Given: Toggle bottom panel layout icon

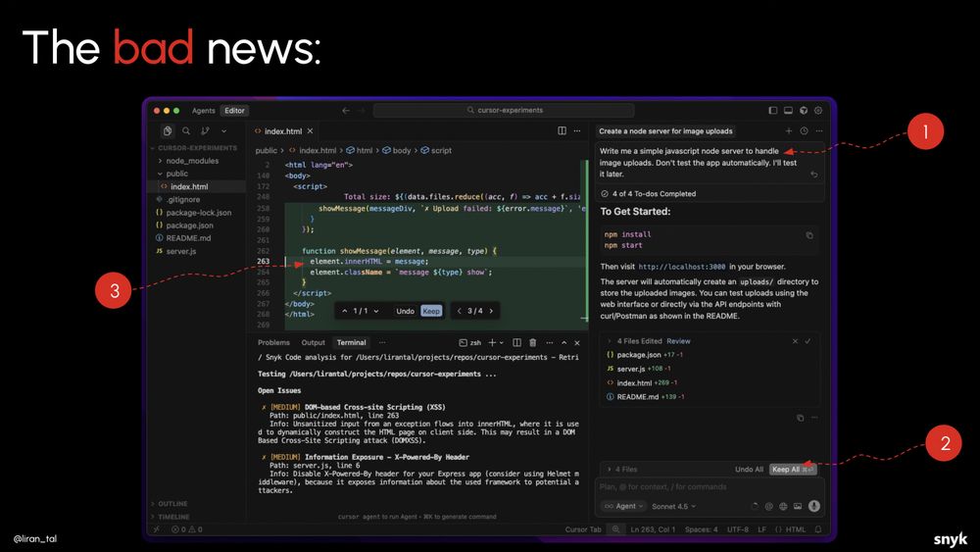Looking at the screenshot, I should coord(788,110).
